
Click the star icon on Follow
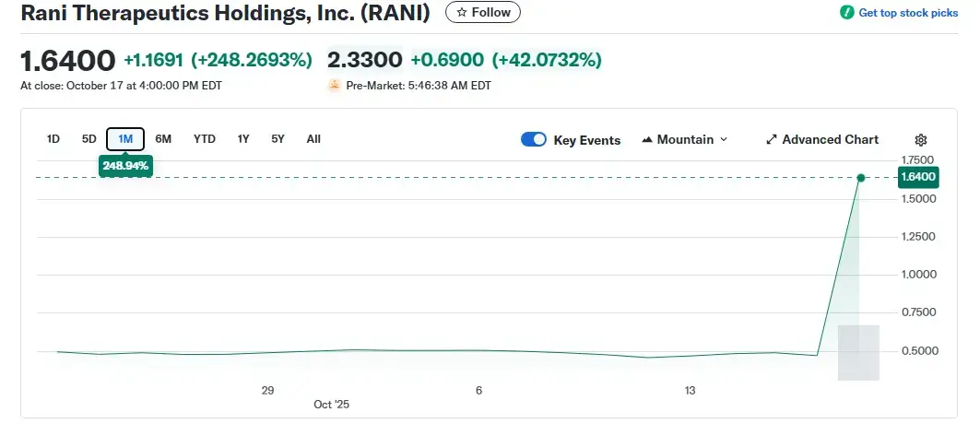point(461,12)
